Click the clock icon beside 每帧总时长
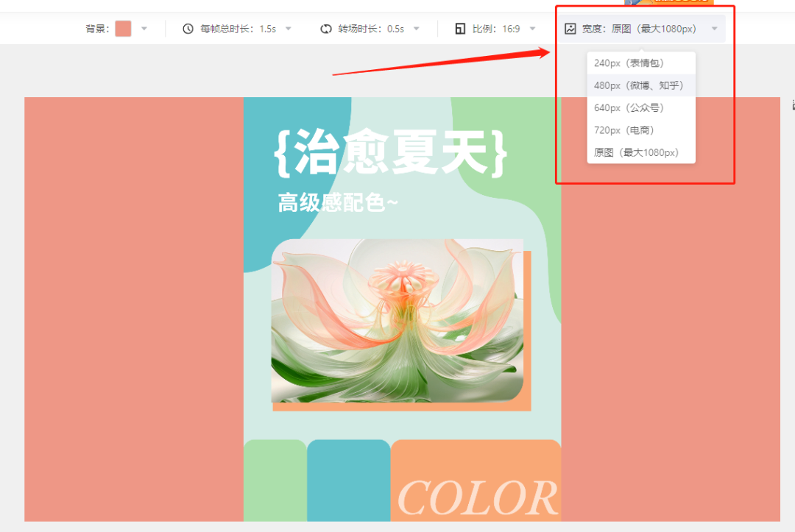 [x=188, y=29]
